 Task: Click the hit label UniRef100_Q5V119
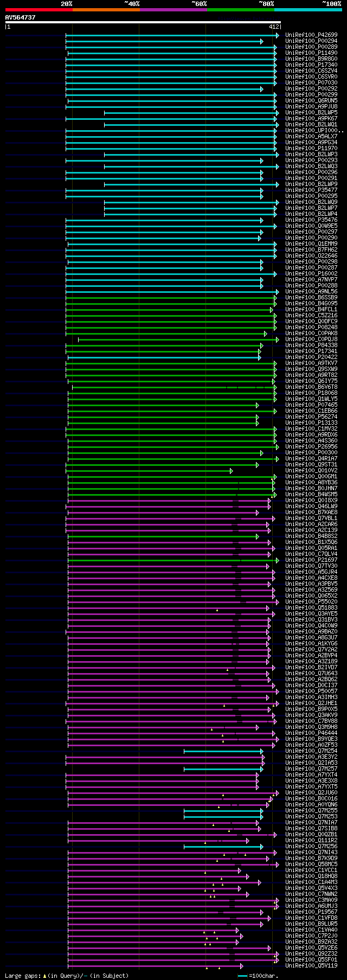pos(311,966)
